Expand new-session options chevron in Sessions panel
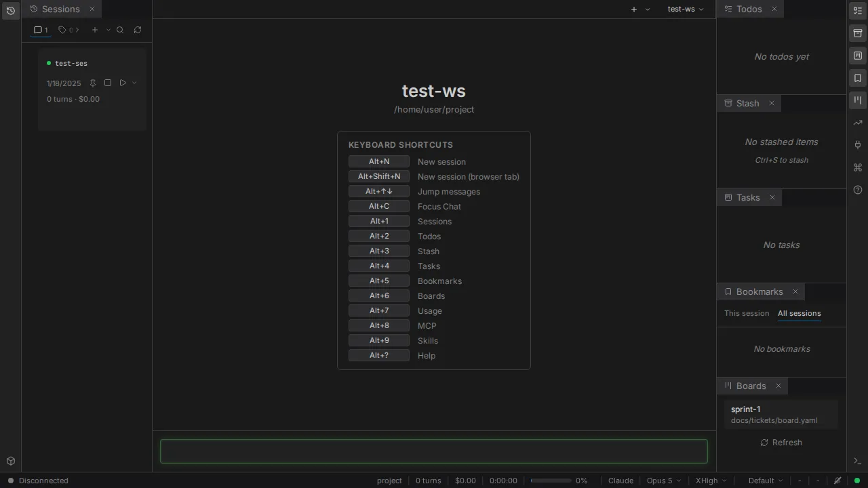868x488 pixels. (x=108, y=30)
